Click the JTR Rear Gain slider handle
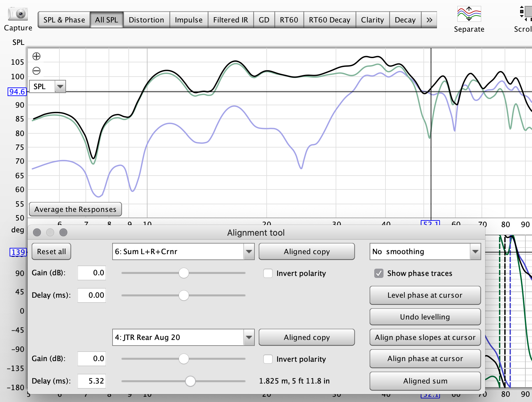 pyautogui.click(x=184, y=359)
